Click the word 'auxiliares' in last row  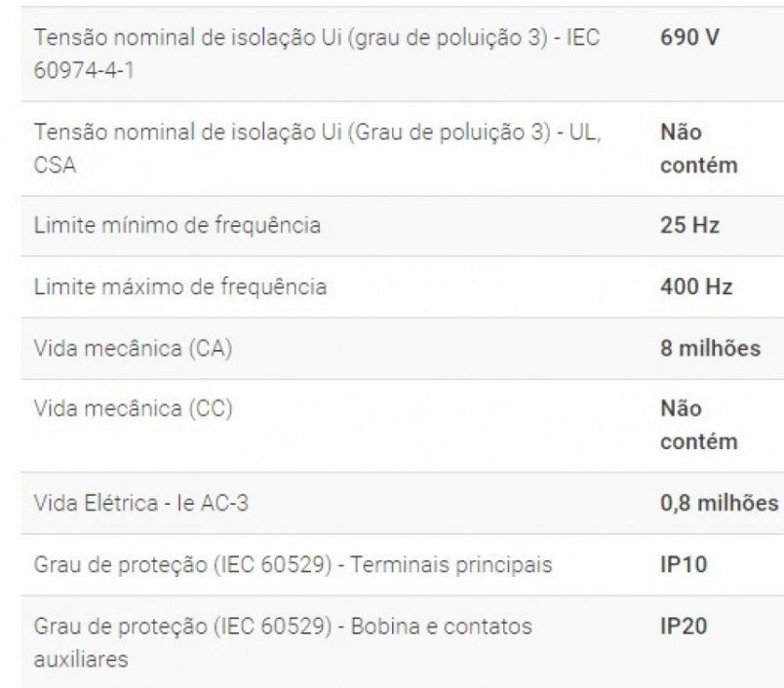coord(80,660)
